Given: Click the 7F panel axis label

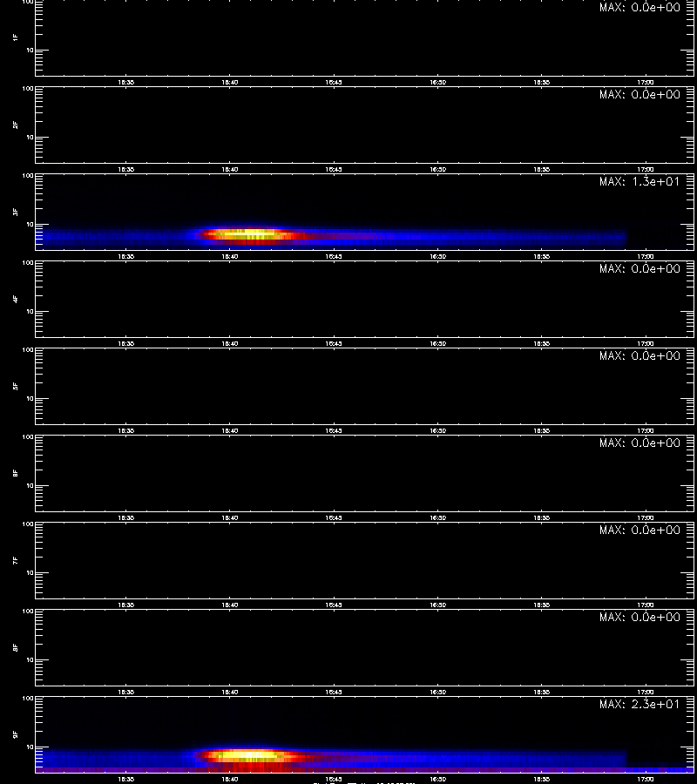Looking at the screenshot, I should click(x=16, y=560).
